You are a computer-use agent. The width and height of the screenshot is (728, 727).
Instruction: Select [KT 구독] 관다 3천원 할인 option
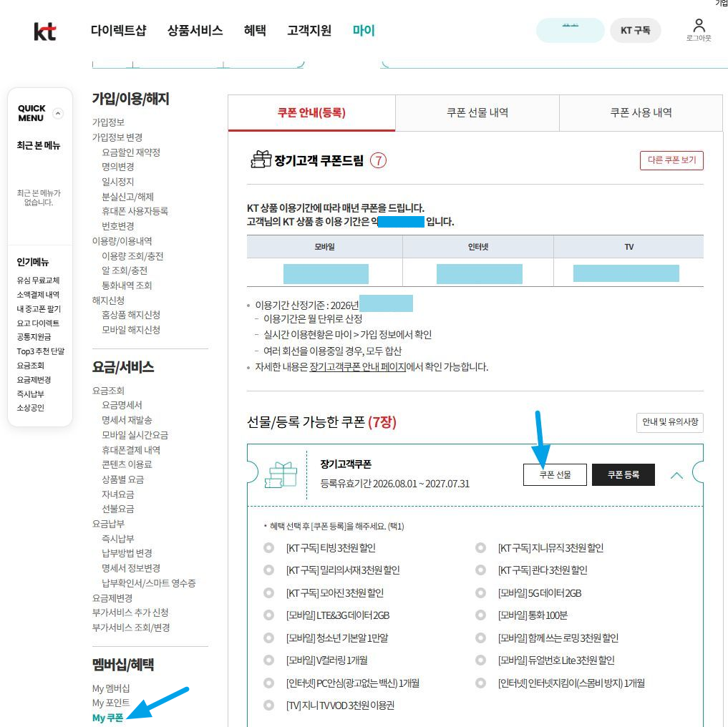[480, 570]
